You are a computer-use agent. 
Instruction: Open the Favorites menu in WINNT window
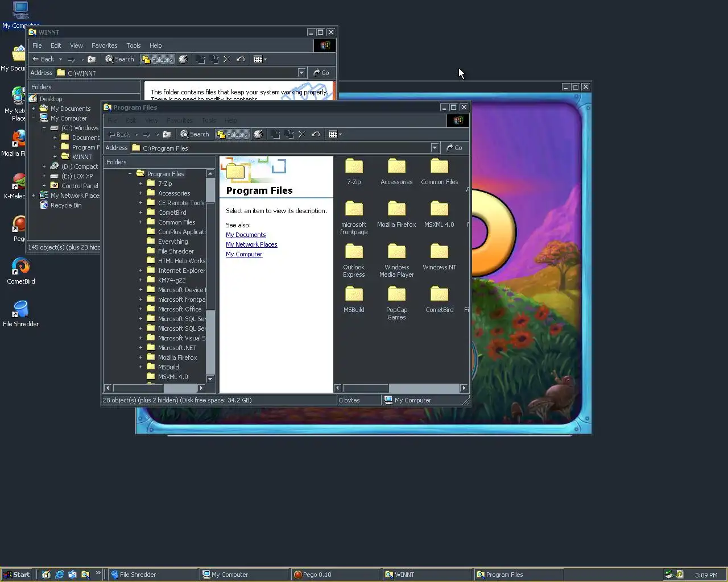click(x=105, y=45)
